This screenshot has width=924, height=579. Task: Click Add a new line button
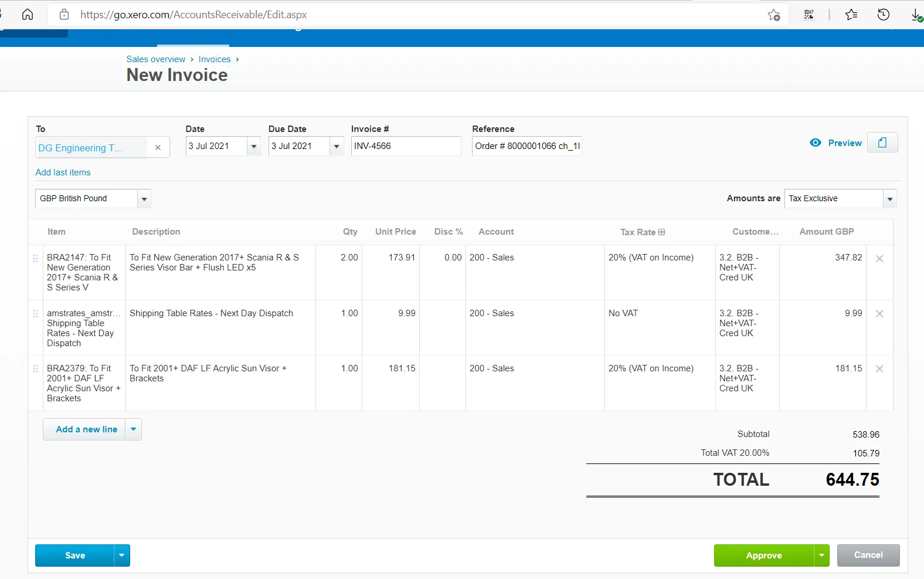[x=84, y=429]
